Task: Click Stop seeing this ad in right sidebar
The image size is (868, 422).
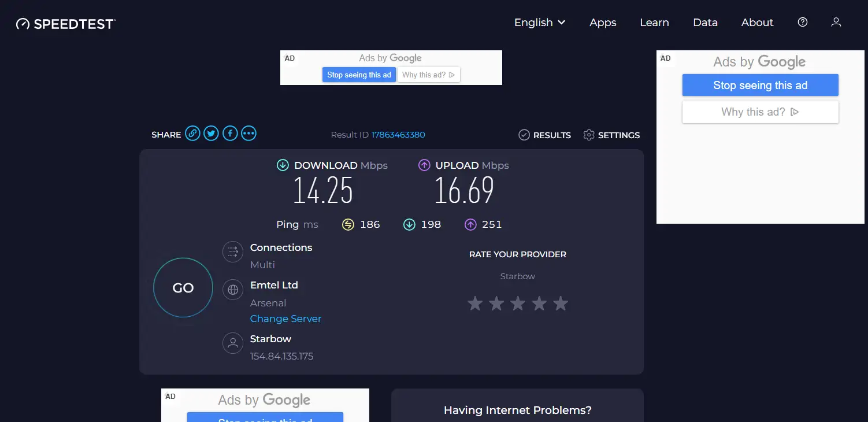Action: coord(760,85)
